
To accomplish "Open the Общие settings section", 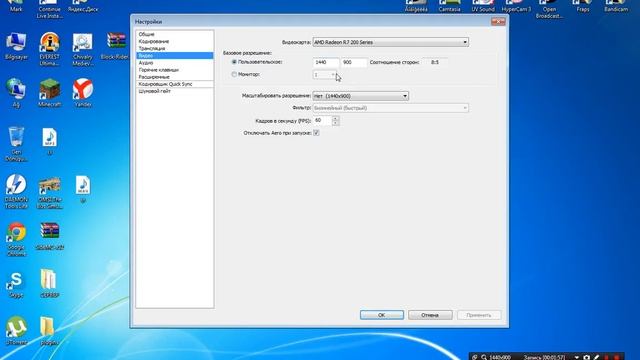I will click(x=174, y=34).
